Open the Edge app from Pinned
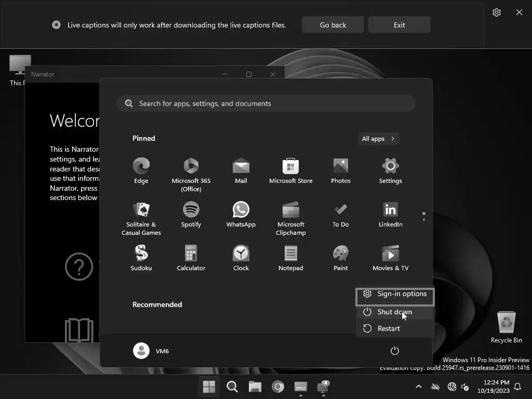This screenshot has height=399, width=532. point(141,170)
